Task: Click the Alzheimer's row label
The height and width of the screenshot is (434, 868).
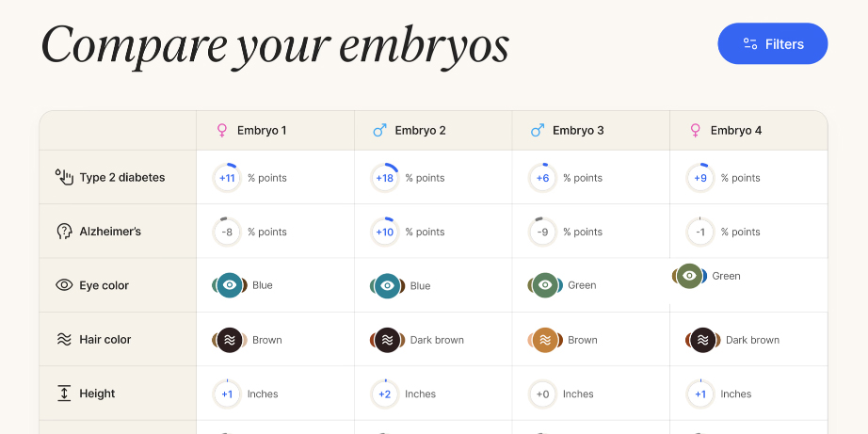Action: coord(110,232)
